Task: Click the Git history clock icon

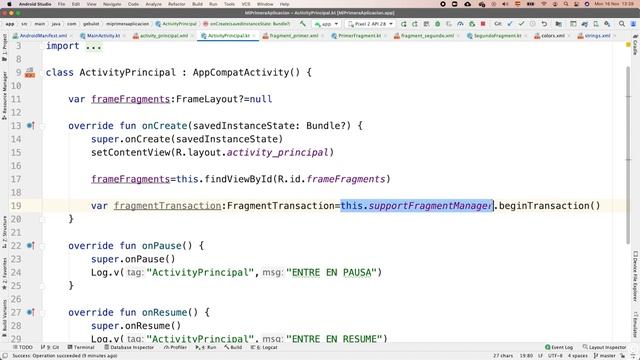Action: click(533, 24)
